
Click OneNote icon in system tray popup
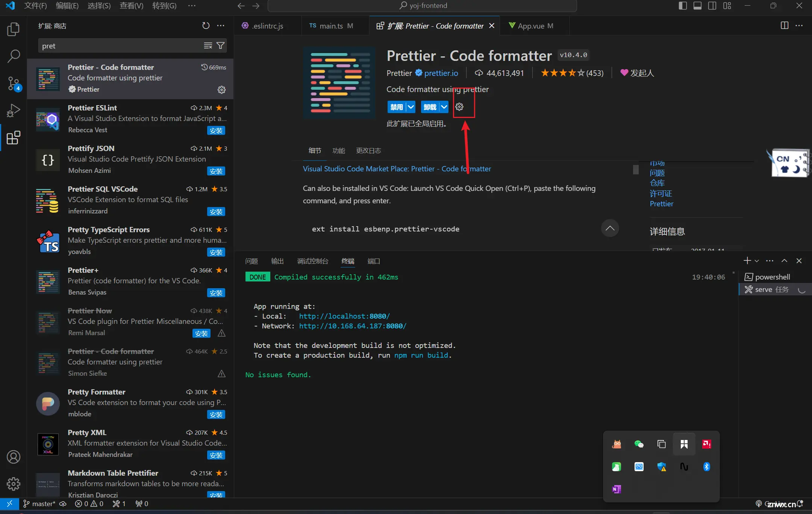click(x=617, y=489)
